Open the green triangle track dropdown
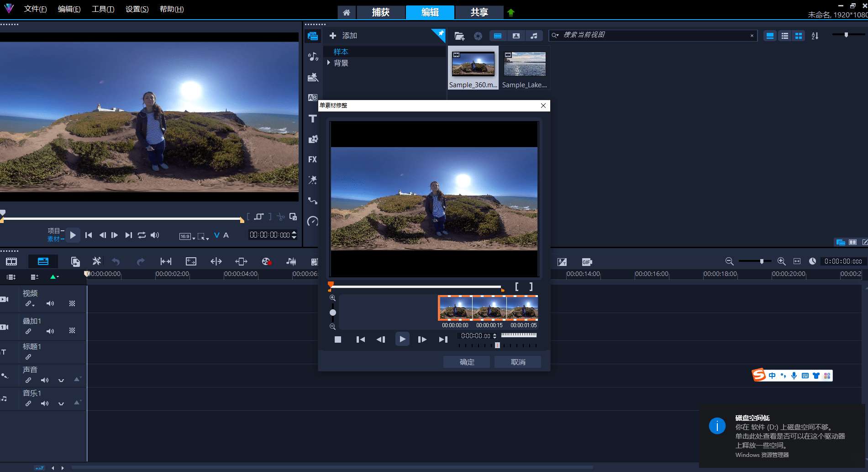This screenshot has height=472, width=868. pyautogui.click(x=54, y=277)
